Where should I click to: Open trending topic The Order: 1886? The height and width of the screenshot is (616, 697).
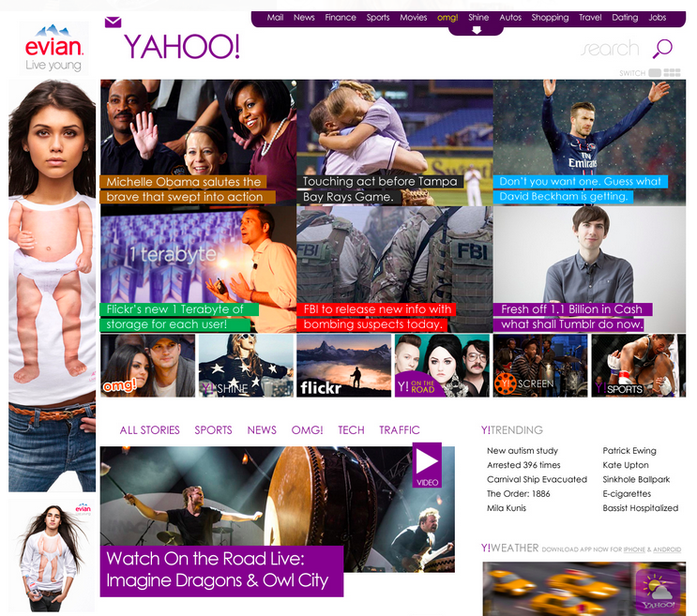click(x=519, y=493)
